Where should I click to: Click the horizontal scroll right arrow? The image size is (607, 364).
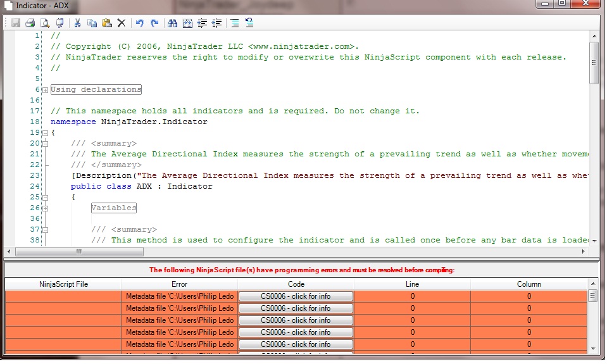coord(583,252)
